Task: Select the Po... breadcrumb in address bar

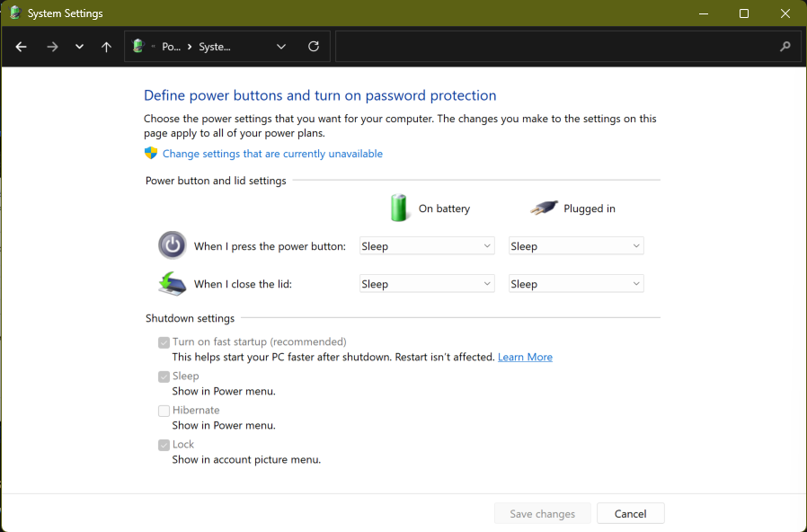Action: click(171, 47)
